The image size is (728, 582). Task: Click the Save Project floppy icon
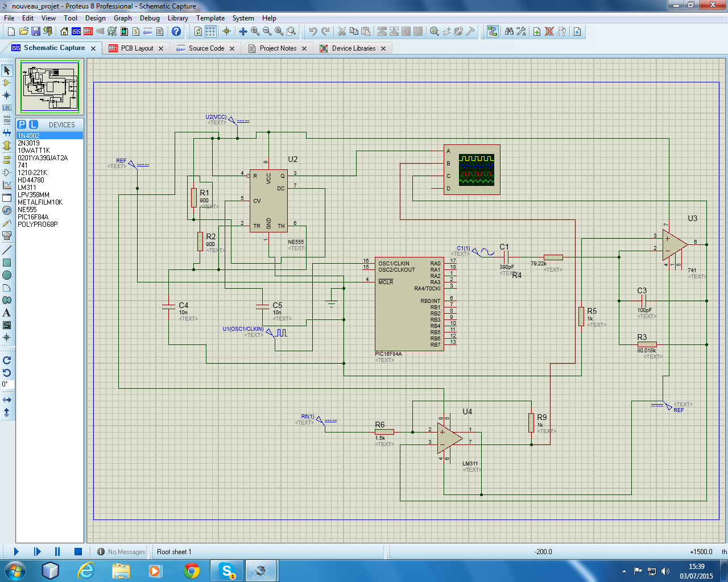pos(36,31)
